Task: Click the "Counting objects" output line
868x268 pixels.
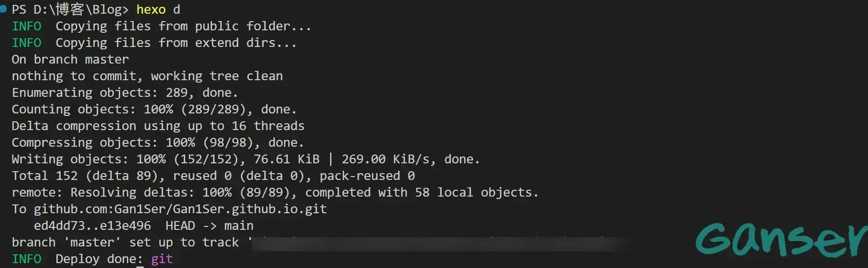Action: click(154, 110)
